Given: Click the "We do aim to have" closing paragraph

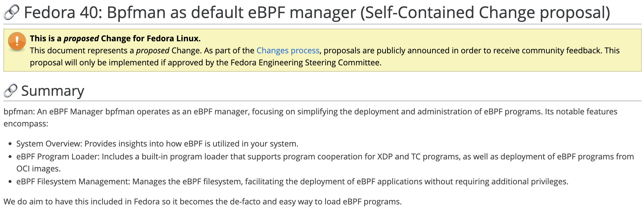Looking at the screenshot, I should [x=203, y=202].
